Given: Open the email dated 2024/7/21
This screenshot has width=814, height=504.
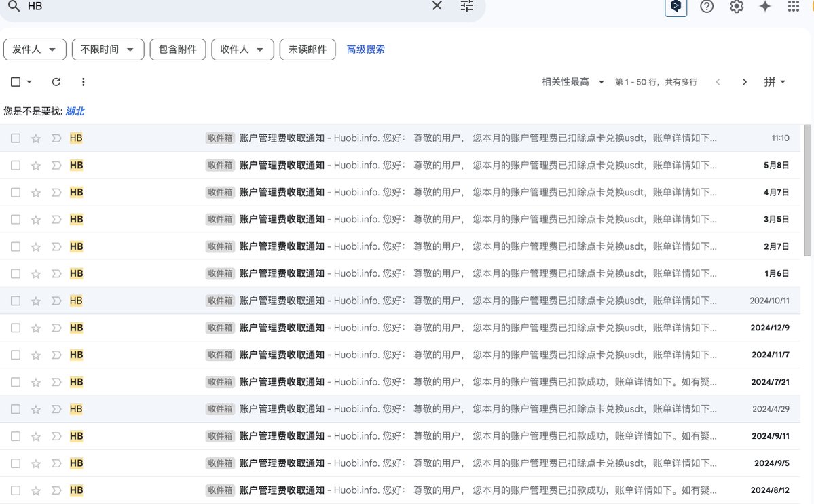Looking at the screenshot, I should 400,382.
